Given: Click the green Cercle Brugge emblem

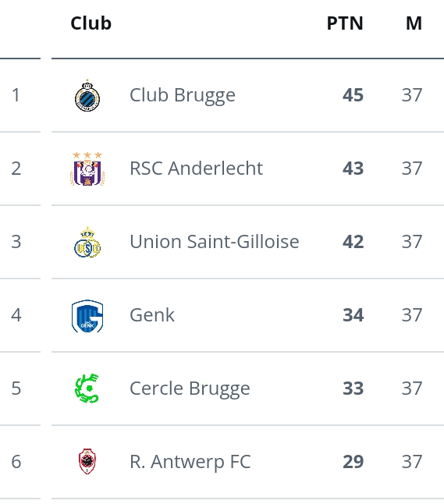Looking at the screenshot, I should (x=87, y=389).
